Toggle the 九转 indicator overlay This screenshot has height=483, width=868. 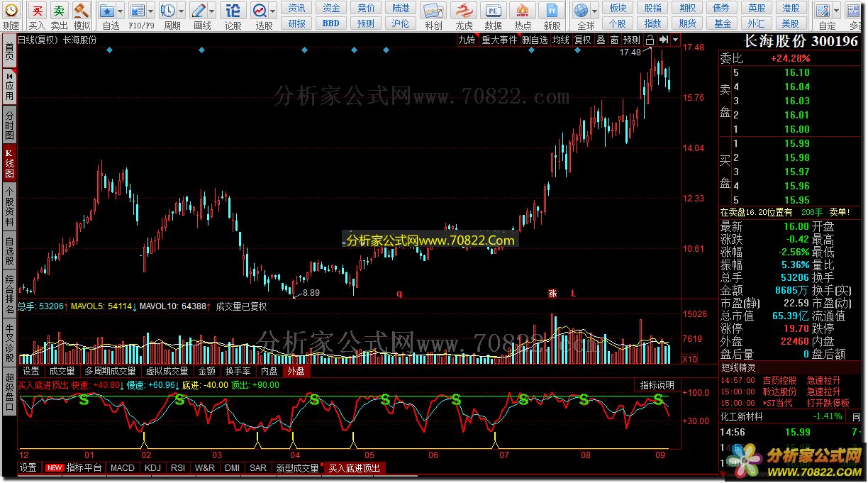pyautogui.click(x=466, y=40)
